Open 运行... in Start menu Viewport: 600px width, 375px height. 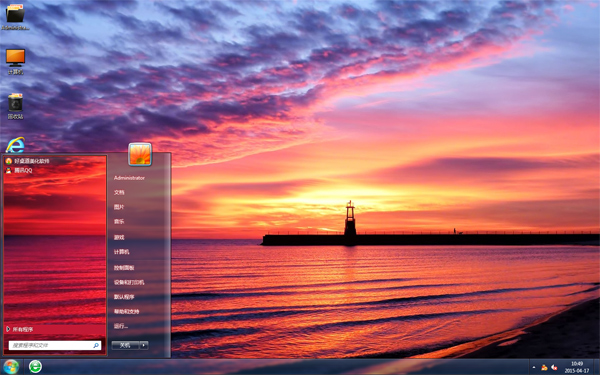coord(121,326)
